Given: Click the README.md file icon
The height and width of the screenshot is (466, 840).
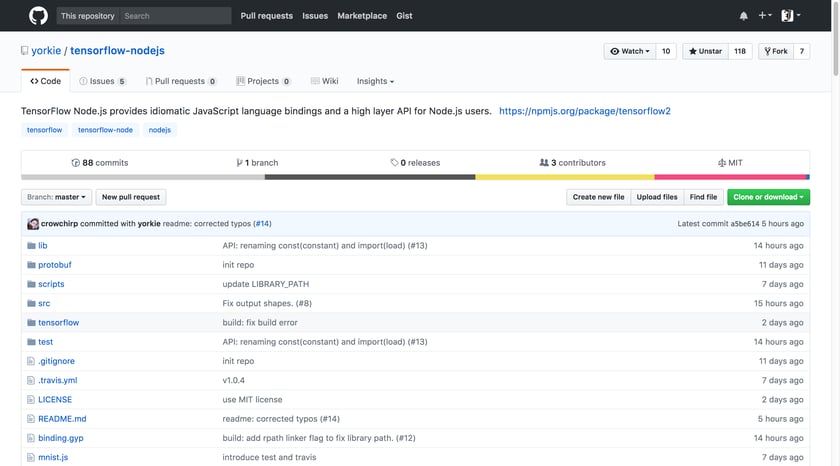Looking at the screenshot, I should click(31, 419).
